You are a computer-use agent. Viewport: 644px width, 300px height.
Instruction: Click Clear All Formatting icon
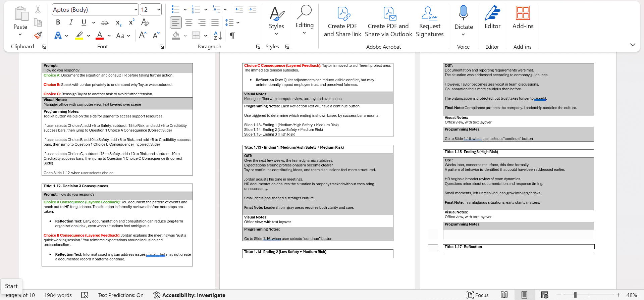(145, 22)
